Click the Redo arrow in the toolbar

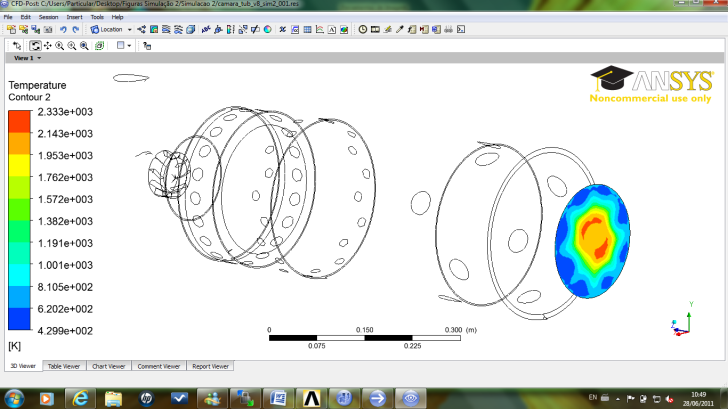pyautogui.click(x=75, y=29)
